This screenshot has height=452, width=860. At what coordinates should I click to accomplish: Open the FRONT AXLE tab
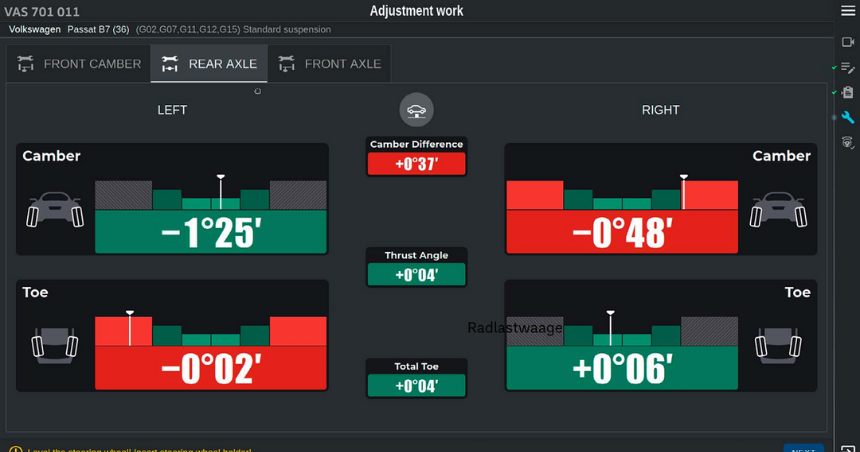tap(329, 64)
